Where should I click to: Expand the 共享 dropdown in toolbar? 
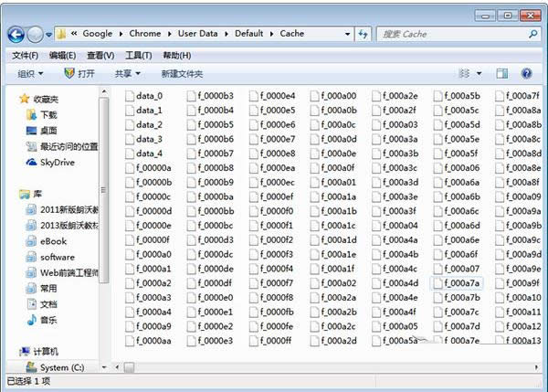[x=127, y=73]
